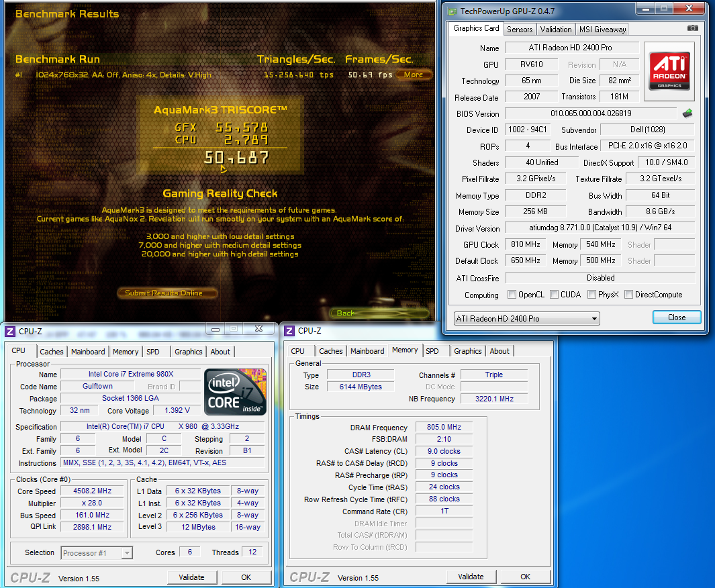Click the GPU-Z screenshot camera icon

click(x=692, y=28)
